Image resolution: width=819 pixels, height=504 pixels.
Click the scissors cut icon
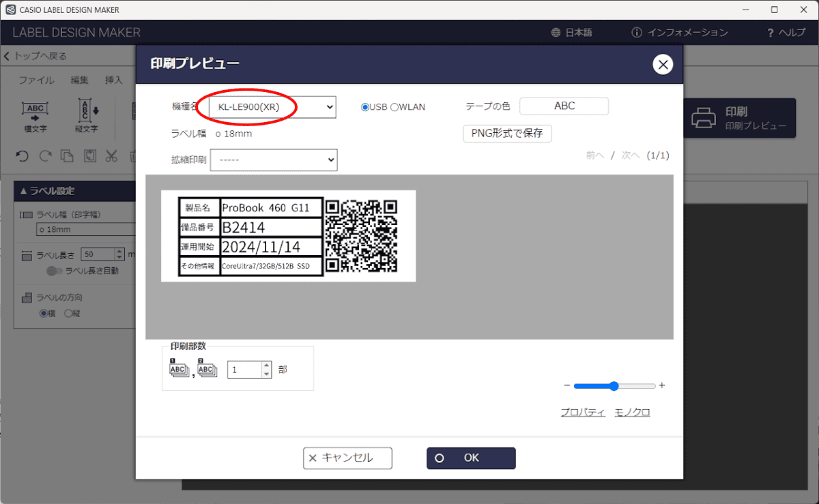(111, 156)
